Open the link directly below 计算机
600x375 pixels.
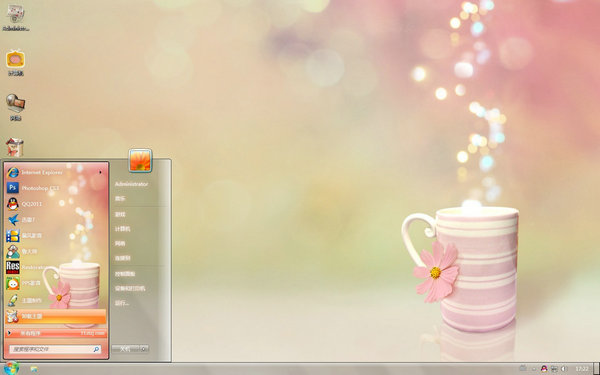[120, 243]
